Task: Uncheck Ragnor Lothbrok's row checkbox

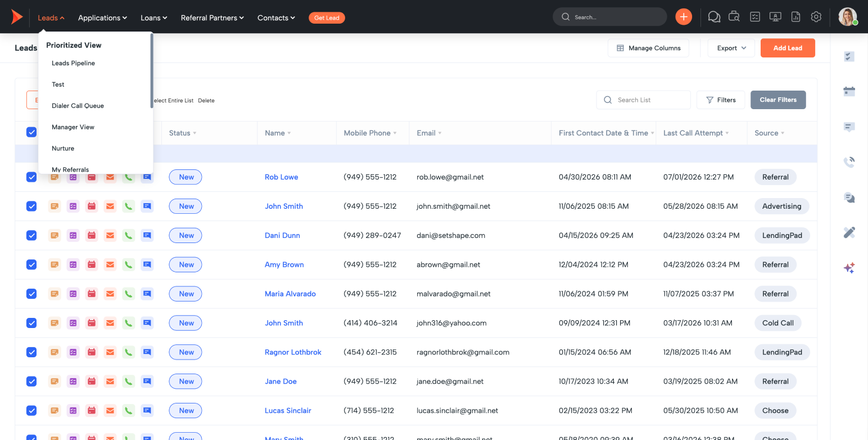Action: point(31,352)
